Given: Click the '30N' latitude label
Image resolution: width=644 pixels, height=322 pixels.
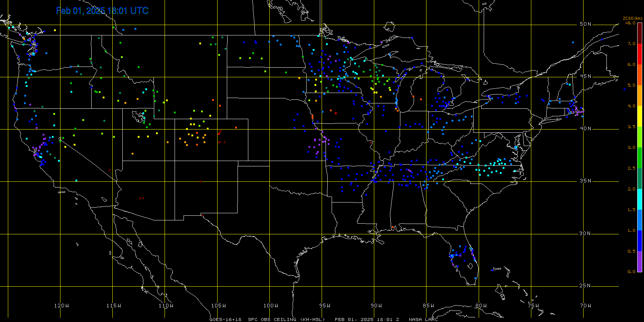Looking at the screenshot, I should click(586, 233).
